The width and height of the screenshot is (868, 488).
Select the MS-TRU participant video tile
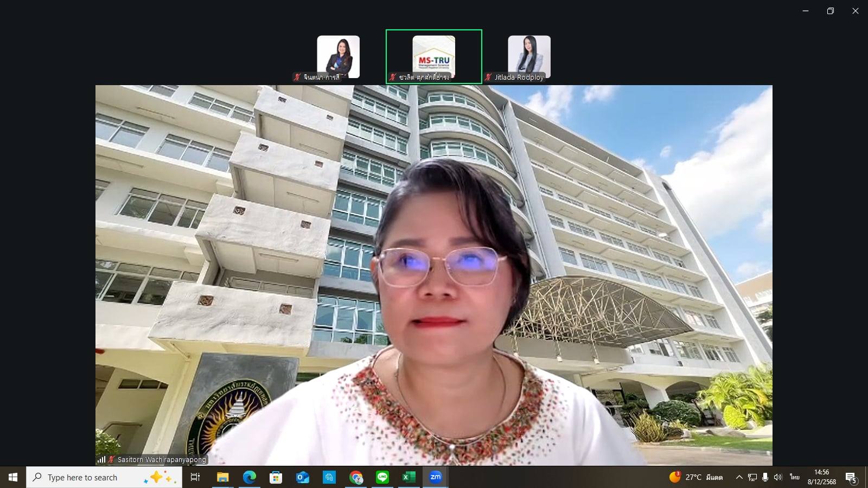coord(433,56)
